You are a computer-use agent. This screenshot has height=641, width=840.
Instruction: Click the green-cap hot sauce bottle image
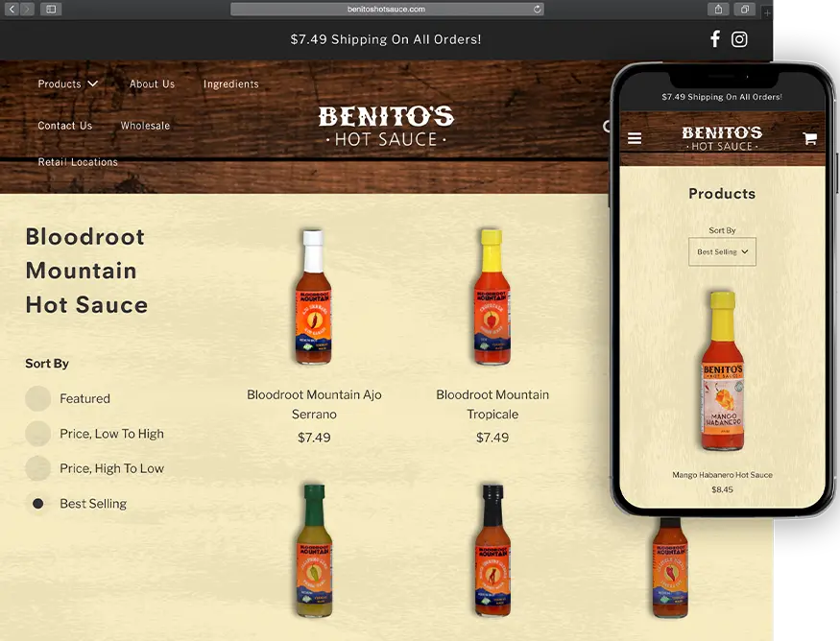click(314, 551)
